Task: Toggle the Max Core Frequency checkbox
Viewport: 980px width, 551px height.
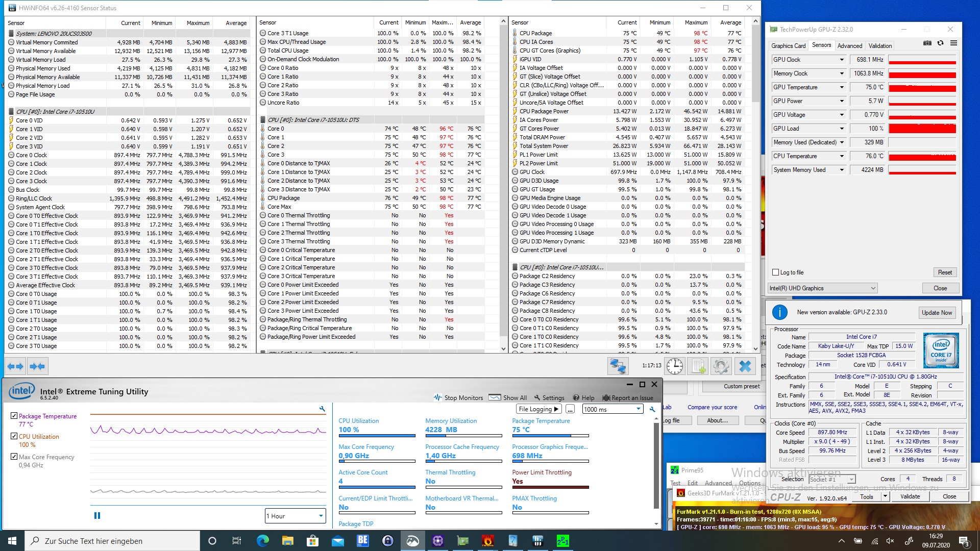Action: click(14, 457)
